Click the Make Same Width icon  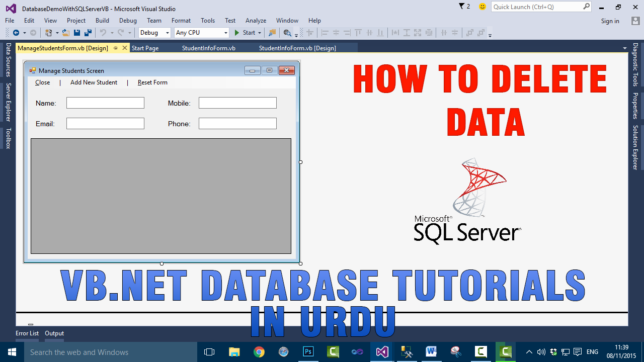pyautogui.click(x=395, y=33)
